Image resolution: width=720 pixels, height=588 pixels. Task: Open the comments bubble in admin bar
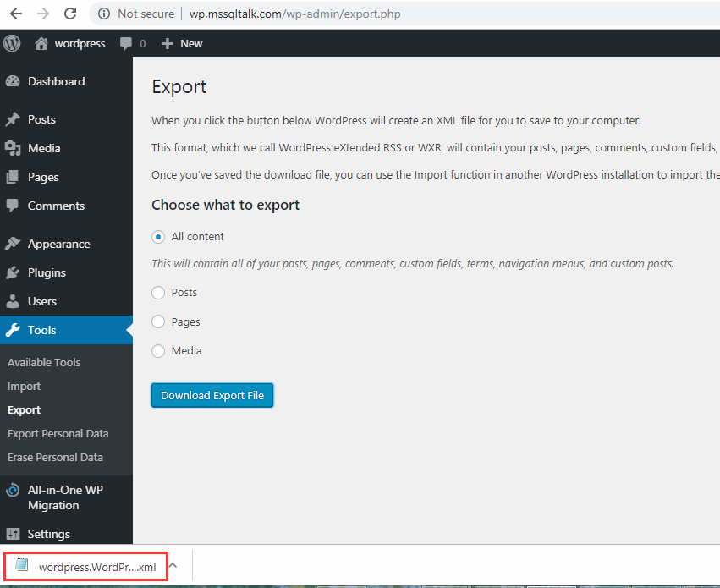[126, 44]
